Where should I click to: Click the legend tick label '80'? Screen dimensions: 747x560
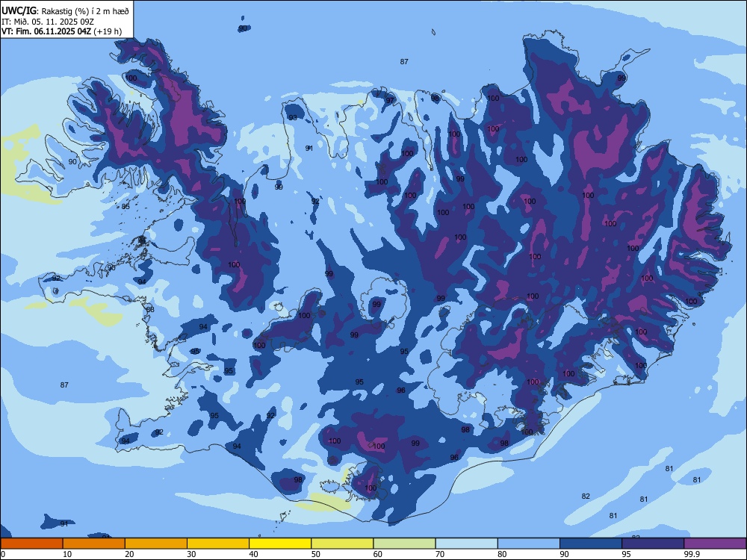(x=502, y=554)
